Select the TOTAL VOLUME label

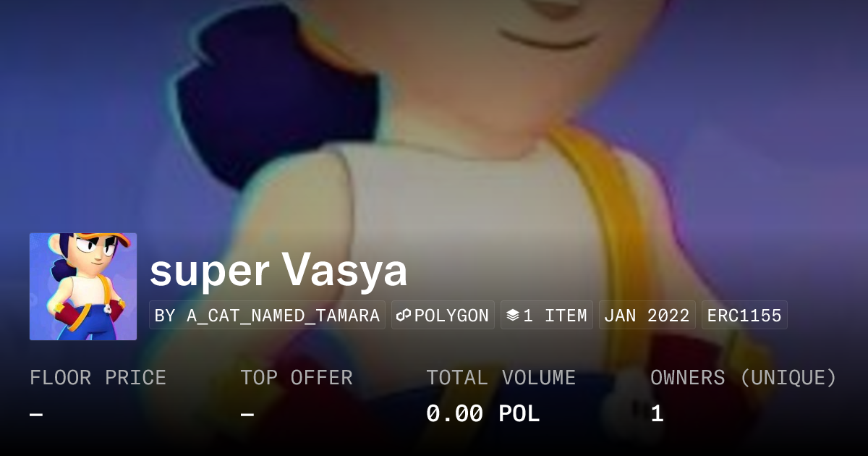tap(501, 378)
